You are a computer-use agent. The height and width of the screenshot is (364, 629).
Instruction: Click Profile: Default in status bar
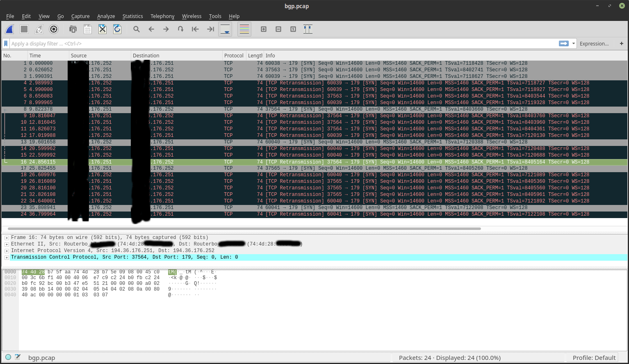[594, 358]
